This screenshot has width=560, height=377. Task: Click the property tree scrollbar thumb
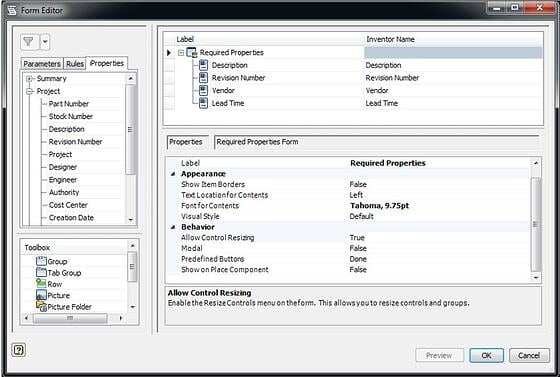click(x=131, y=129)
